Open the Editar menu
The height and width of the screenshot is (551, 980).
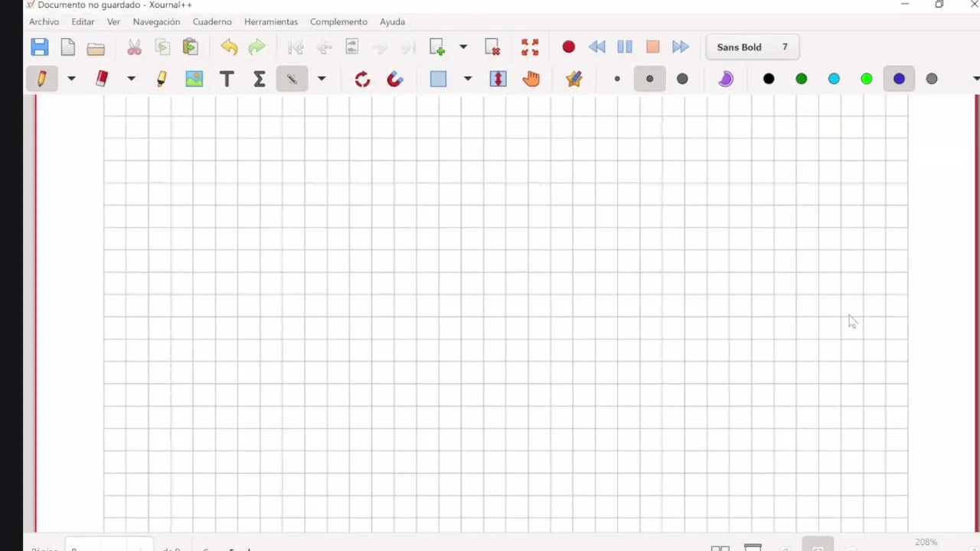point(83,21)
